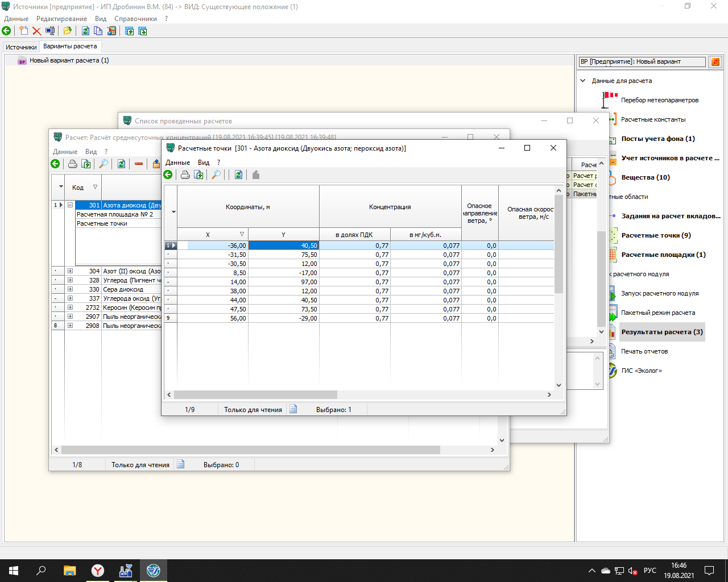Click new document icon in main toolbar
728x582 pixels.
coord(23,31)
